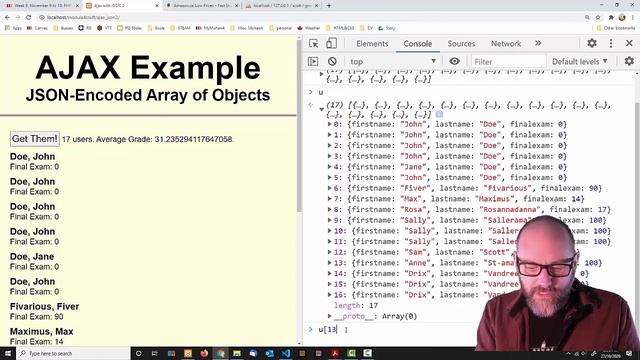Click the Windows taskbar search box
Image resolution: width=640 pixels, height=360 pixels.
click(73, 353)
